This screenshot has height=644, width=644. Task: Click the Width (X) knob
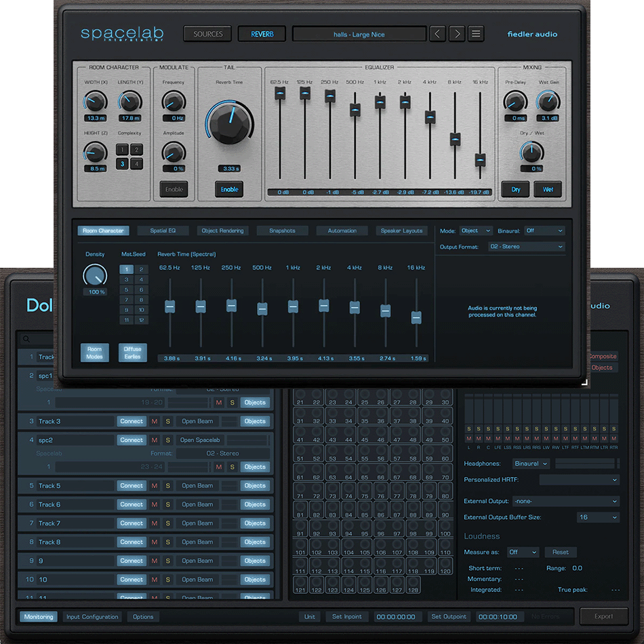coord(96,102)
